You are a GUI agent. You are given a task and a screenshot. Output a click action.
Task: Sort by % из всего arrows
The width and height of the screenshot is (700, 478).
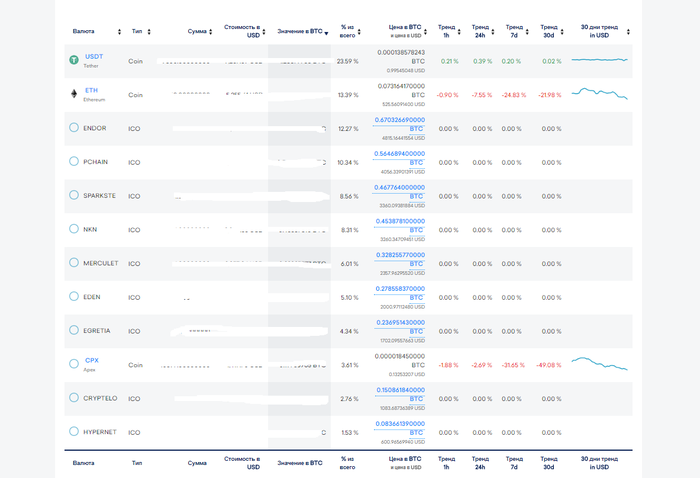point(359,32)
